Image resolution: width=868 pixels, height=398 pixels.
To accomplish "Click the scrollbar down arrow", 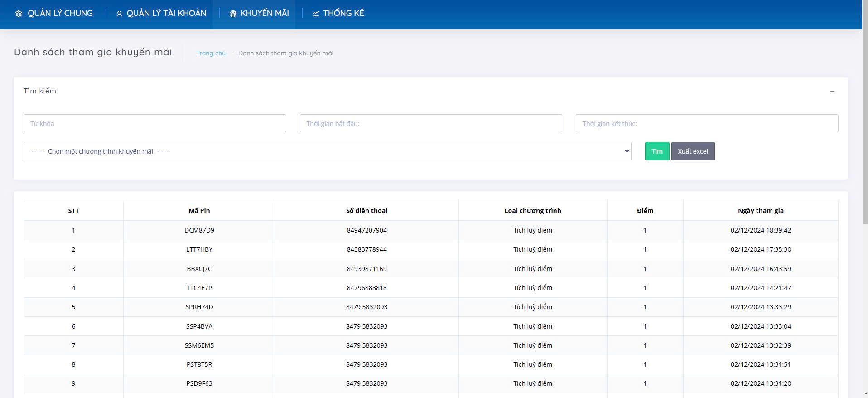I will coord(865,394).
